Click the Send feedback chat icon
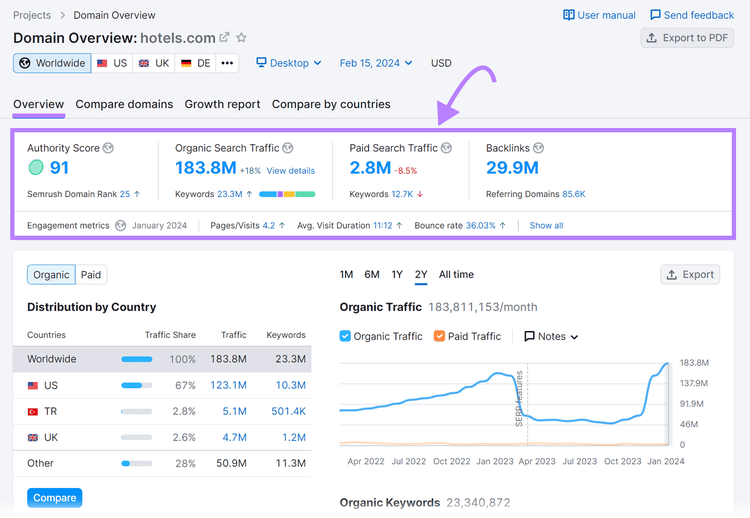The height and width of the screenshot is (518, 750). click(x=655, y=15)
